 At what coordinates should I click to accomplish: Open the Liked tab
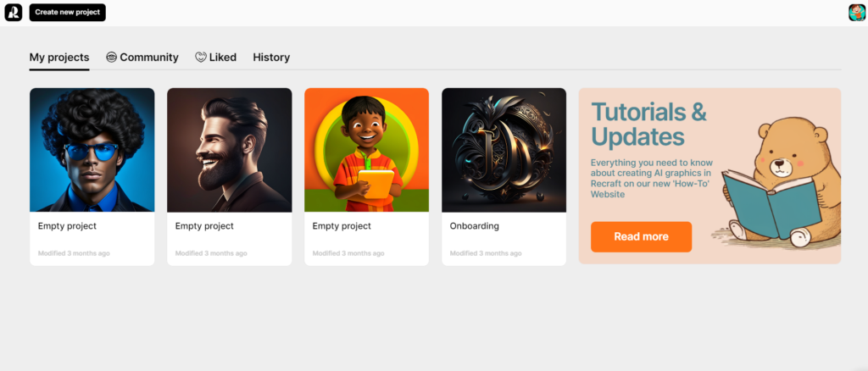coord(216,58)
